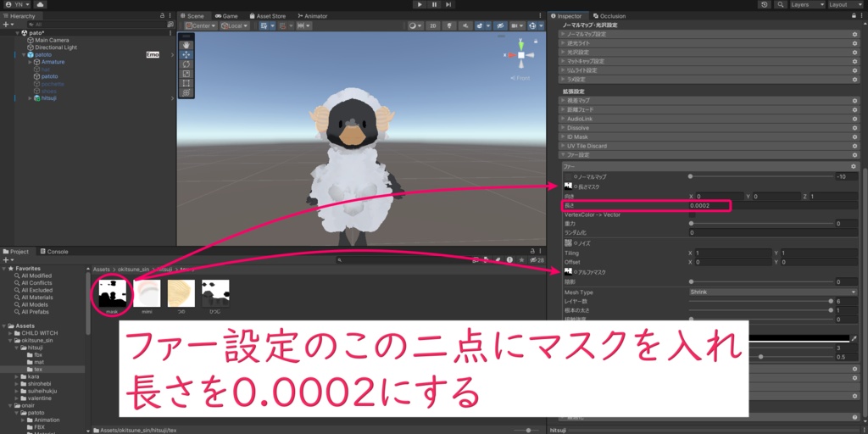Expand the 光沢設定 section
This screenshot has width=868, height=434.
709,52
